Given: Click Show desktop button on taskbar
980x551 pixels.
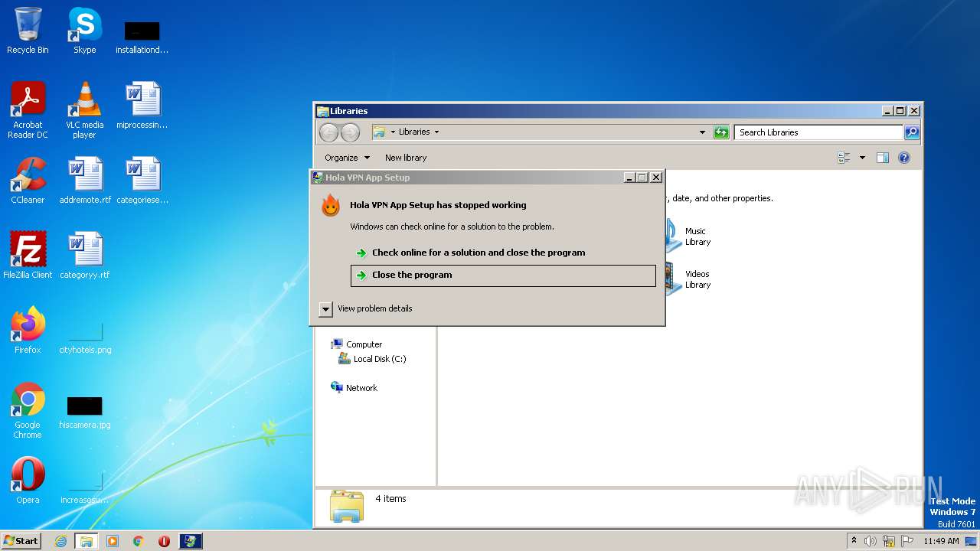Looking at the screenshot, I should [x=972, y=541].
